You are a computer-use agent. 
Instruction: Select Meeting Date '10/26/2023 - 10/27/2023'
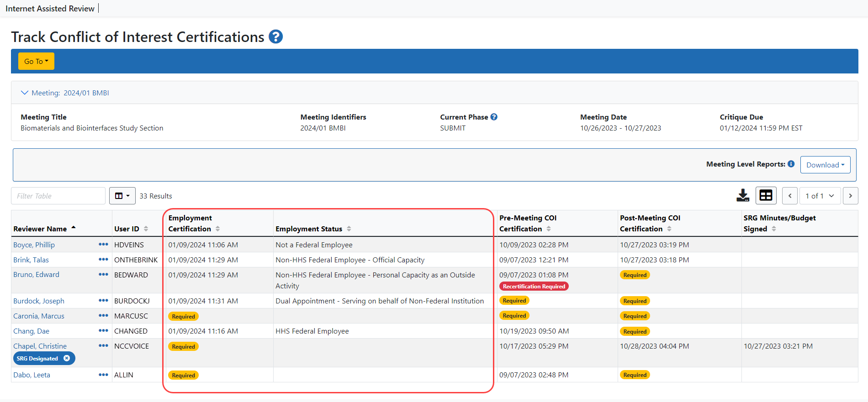point(620,128)
